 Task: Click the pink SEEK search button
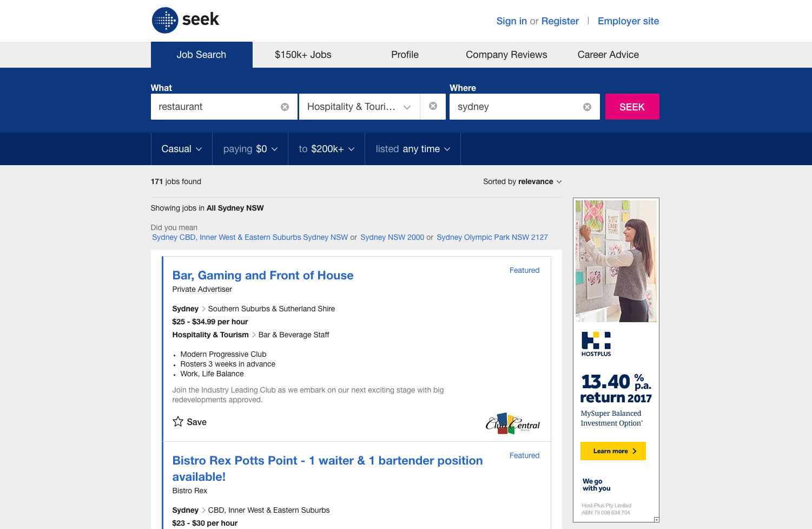632,107
